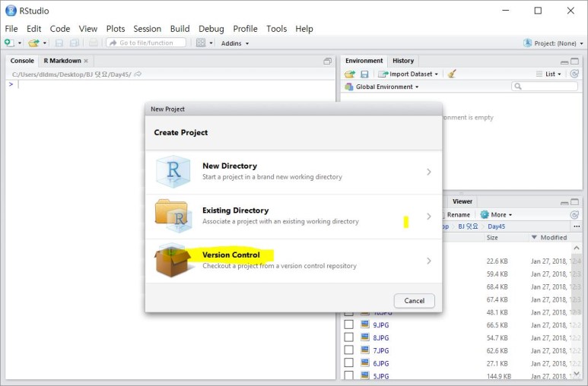This screenshot has height=386, width=588.
Task: Open the View menu
Action: 87,29
